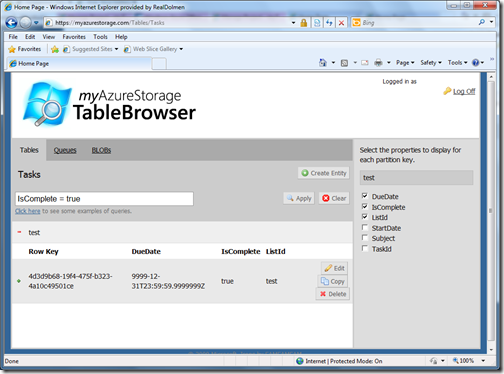The width and height of the screenshot is (504, 374).
Task: Click the Create Entity button
Action: pos(324,173)
